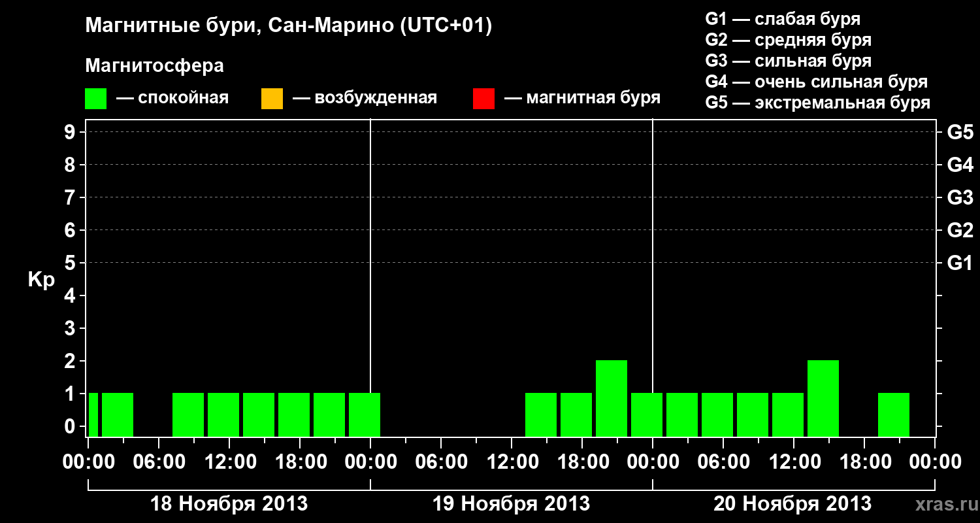
Task: Click the 'Kp' axis label
Action: 41,280
